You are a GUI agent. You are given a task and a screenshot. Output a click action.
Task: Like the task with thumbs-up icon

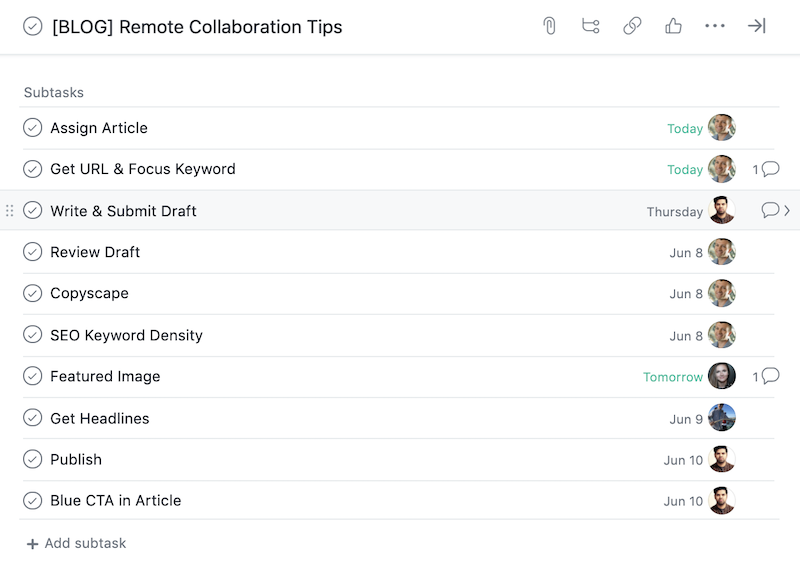click(673, 26)
